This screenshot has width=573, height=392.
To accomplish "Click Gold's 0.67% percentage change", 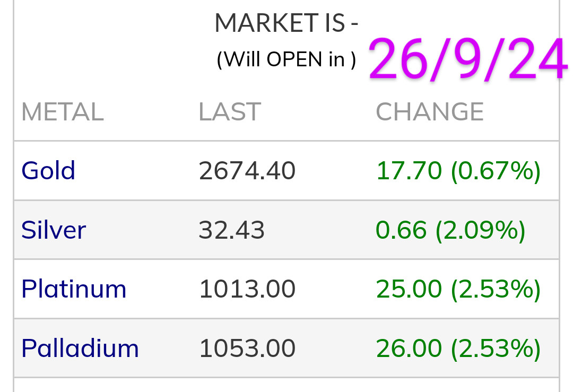I will coord(496,171).
